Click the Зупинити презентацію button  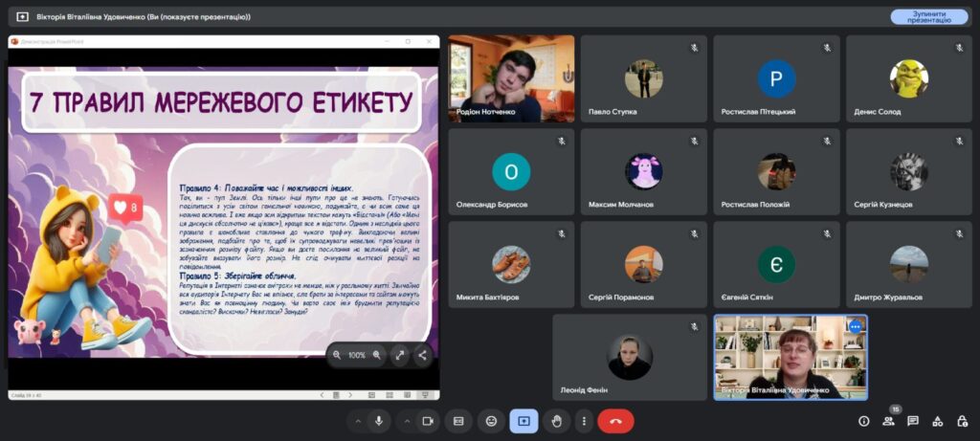pyautogui.click(x=928, y=16)
